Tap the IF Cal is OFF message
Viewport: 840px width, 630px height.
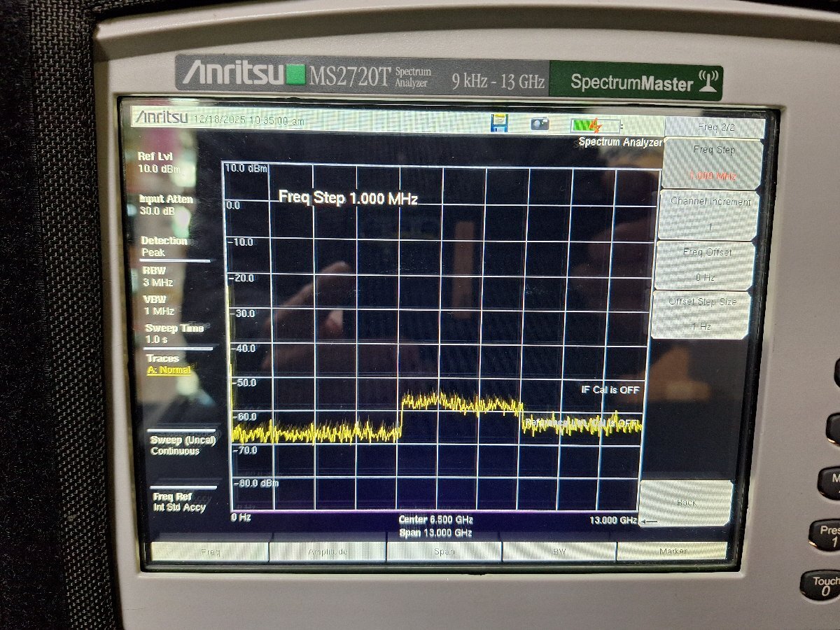[610, 389]
